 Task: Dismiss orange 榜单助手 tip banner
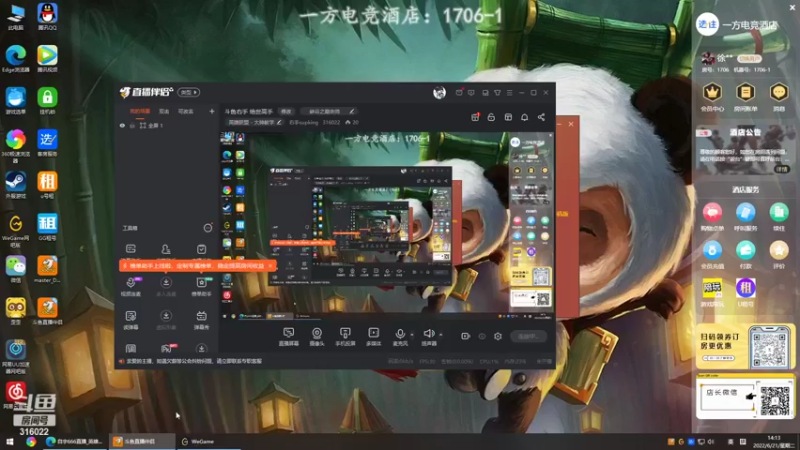pos(270,266)
